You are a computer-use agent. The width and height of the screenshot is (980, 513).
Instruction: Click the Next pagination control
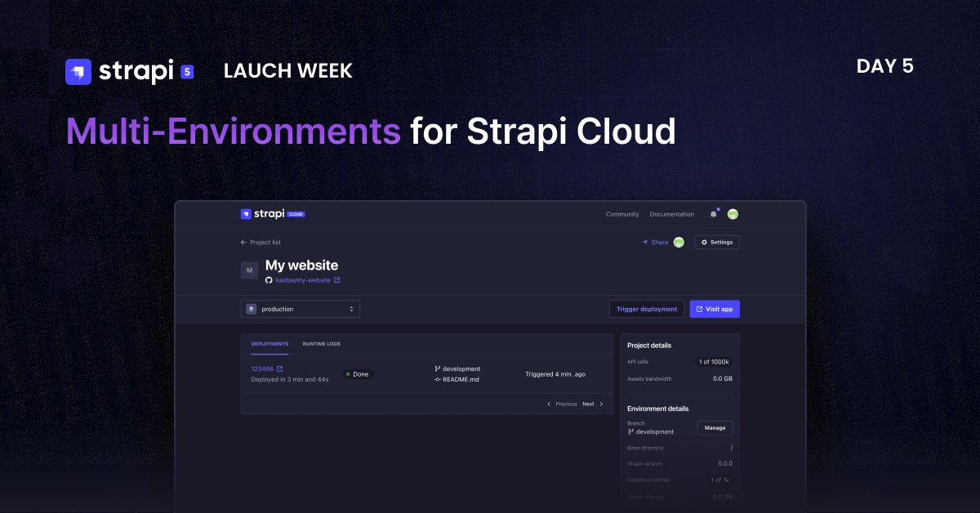click(x=593, y=404)
